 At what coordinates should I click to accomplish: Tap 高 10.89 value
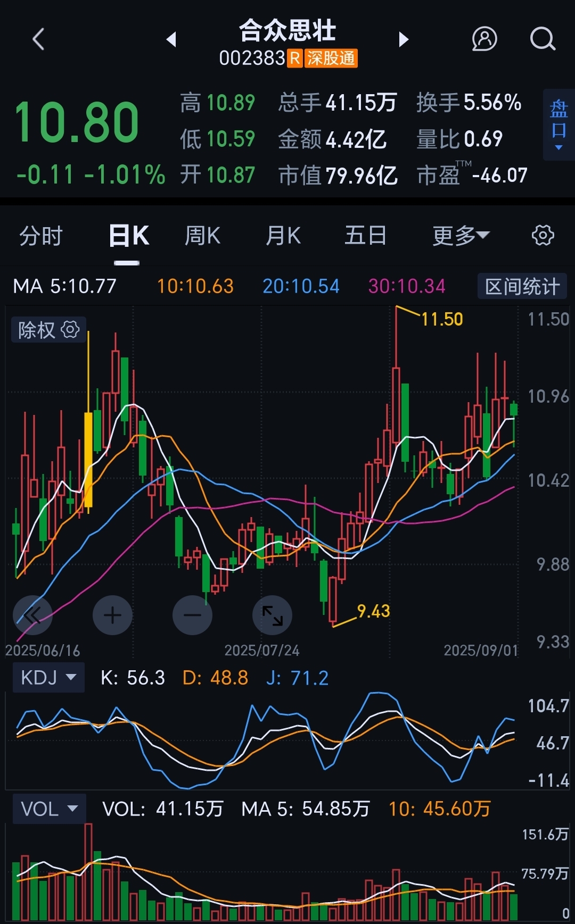218,102
